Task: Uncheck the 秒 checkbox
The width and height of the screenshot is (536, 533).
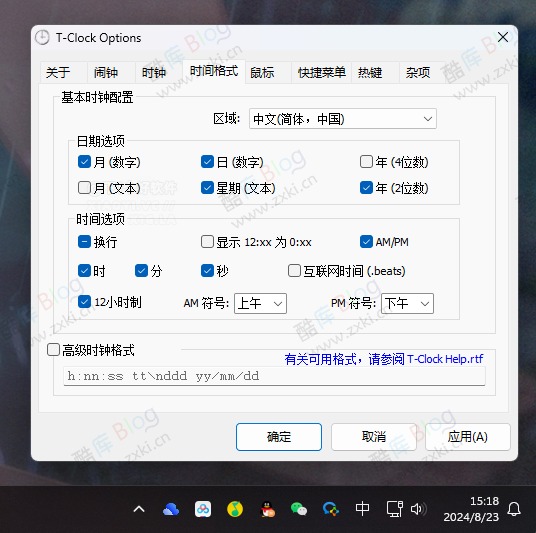Action: (207, 270)
